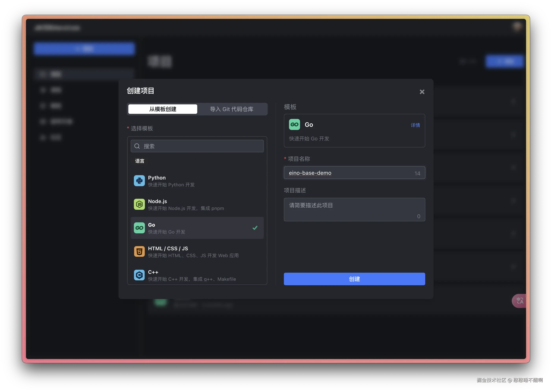Click the Go logo in template preview
This screenshot has width=552, height=392.
click(x=294, y=125)
